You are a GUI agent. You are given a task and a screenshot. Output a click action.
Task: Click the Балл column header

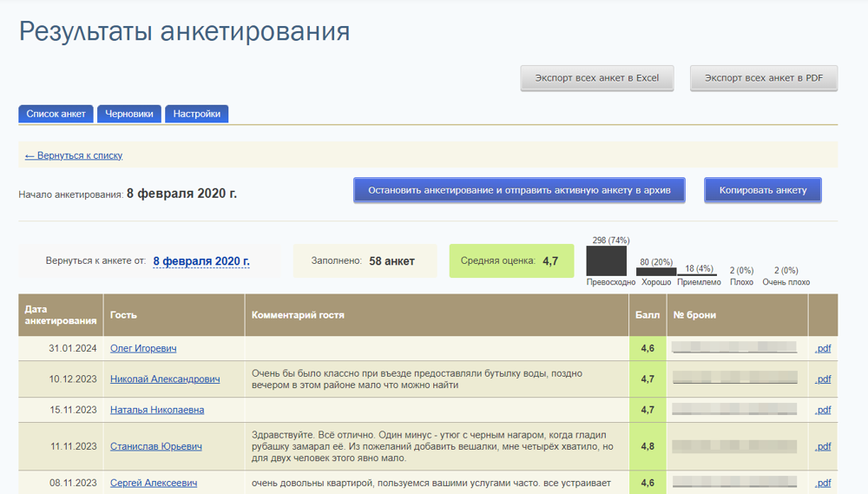(648, 315)
